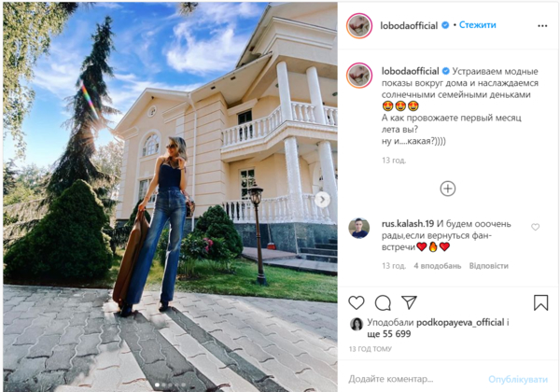Follow account via Стежити link

pyautogui.click(x=478, y=25)
